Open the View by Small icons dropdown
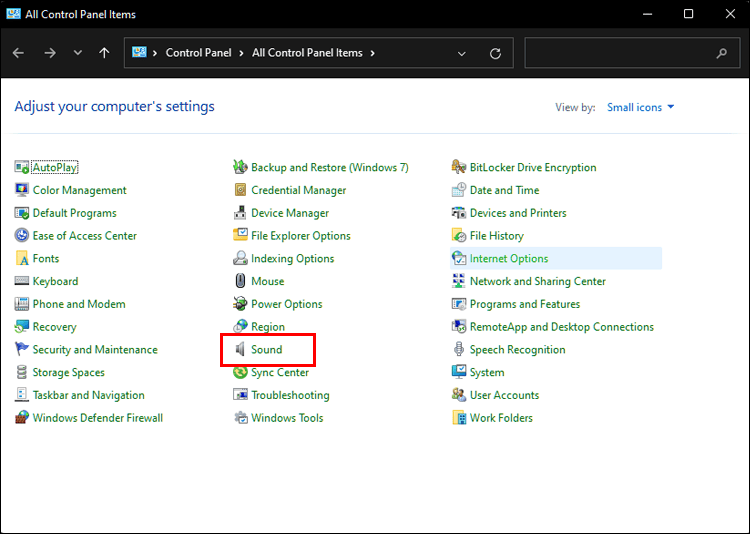The width and height of the screenshot is (750, 534). point(640,107)
